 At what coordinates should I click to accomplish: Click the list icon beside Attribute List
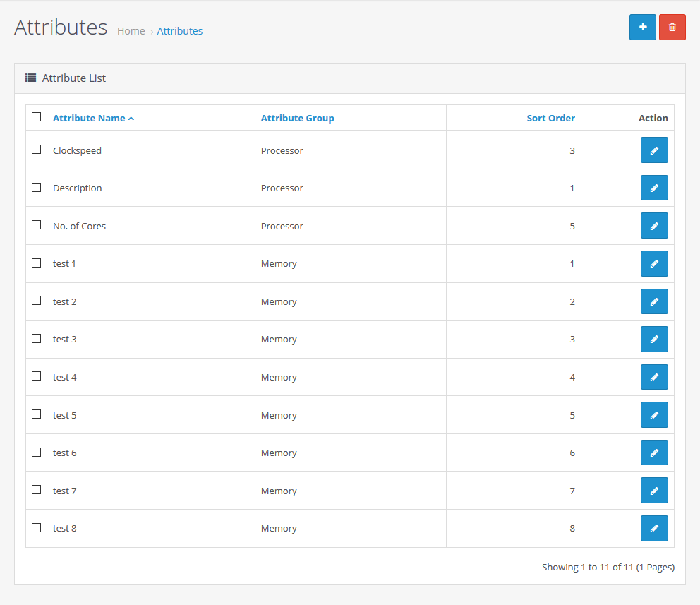[x=30, y=78]
